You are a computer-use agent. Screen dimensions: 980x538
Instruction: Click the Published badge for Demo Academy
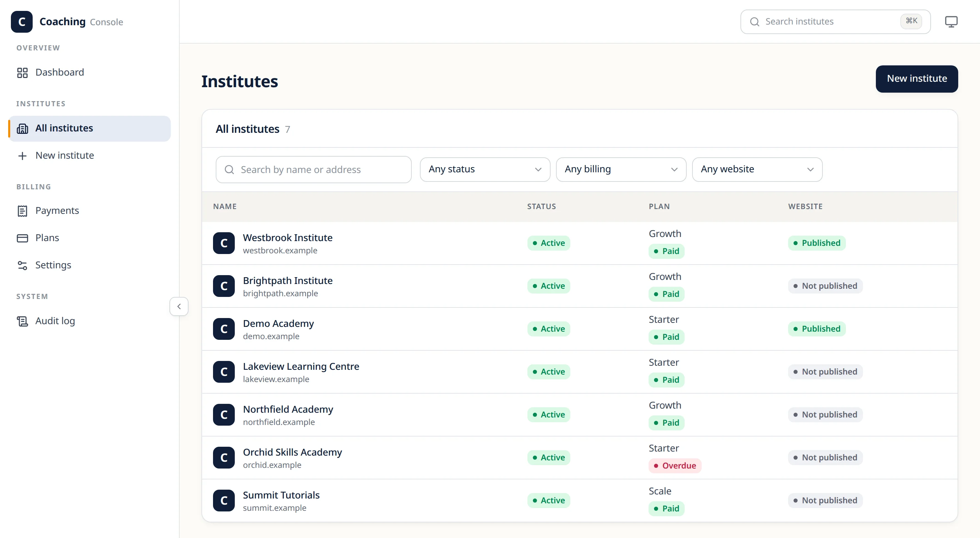tap(817, 329)
